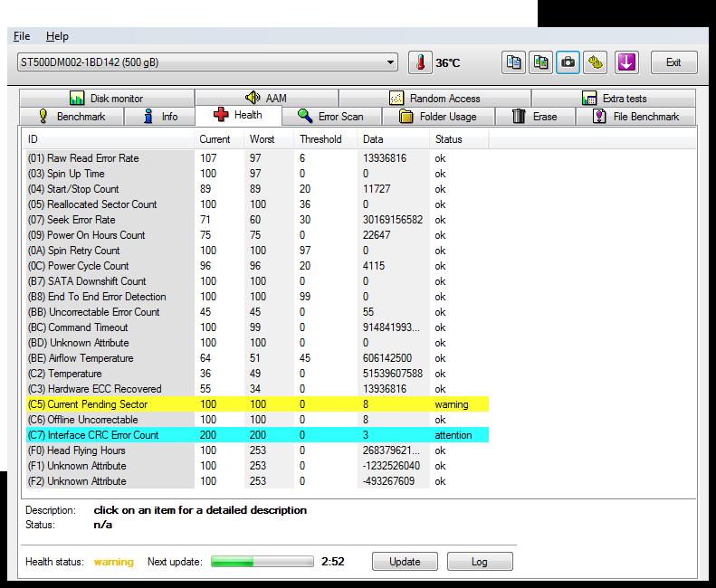Open the Help menu
This screenshot has height=588, width=716.
click(57, 36)
